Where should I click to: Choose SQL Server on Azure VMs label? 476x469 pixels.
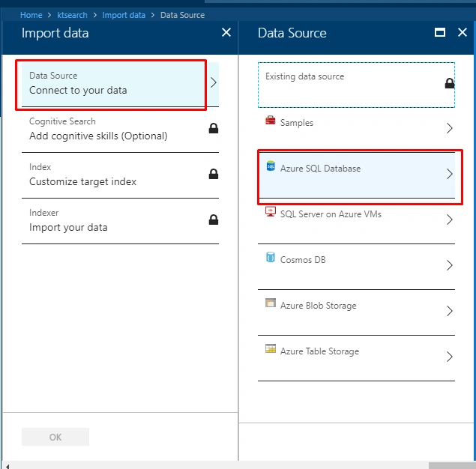tap(331, 214)
